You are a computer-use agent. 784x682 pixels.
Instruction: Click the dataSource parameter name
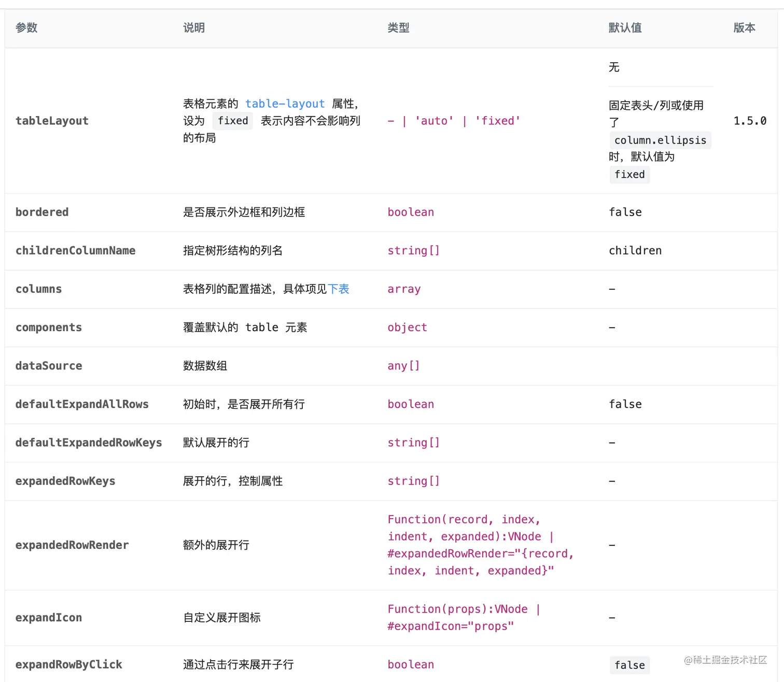(49, 366)
